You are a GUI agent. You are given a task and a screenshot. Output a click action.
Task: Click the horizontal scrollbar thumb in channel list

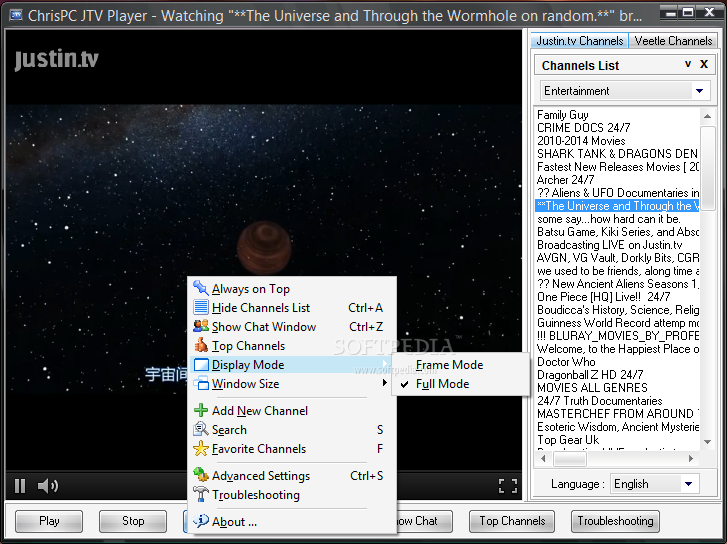(x=570, y=458)
